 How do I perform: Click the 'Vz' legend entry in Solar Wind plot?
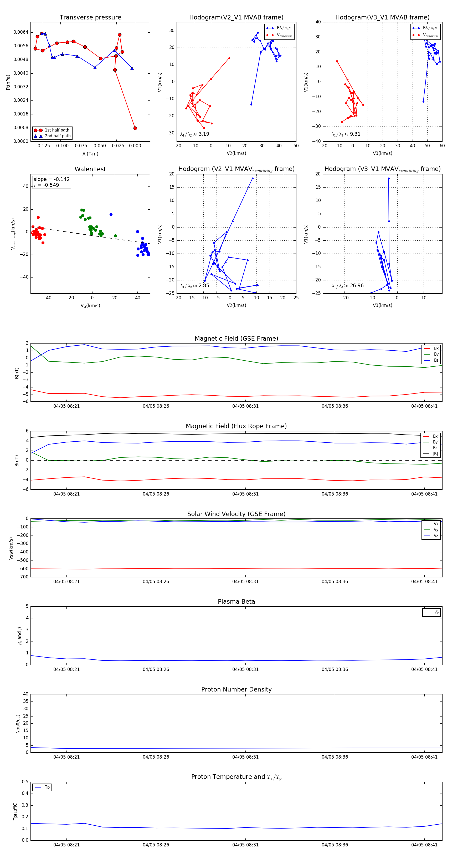(431, 536)
